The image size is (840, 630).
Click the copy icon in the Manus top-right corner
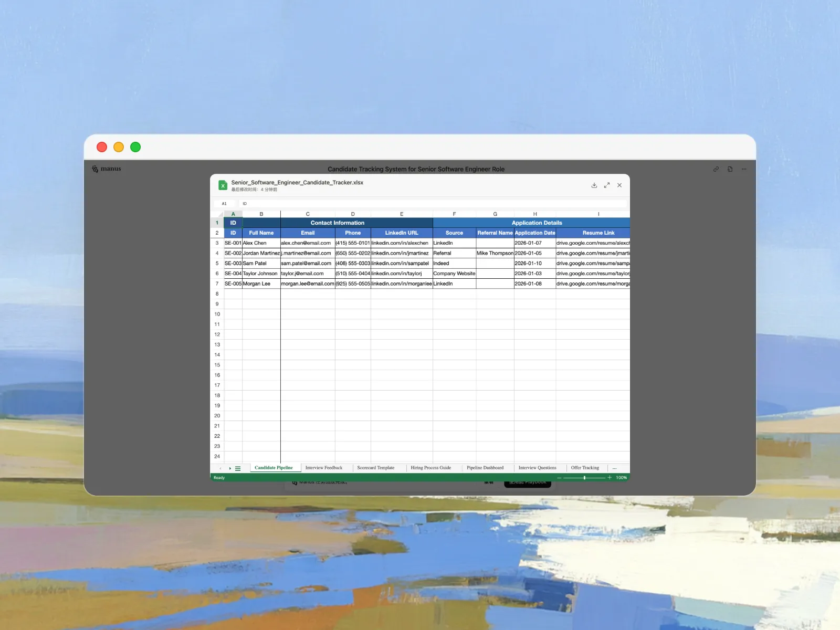click(x=730, y=169)
